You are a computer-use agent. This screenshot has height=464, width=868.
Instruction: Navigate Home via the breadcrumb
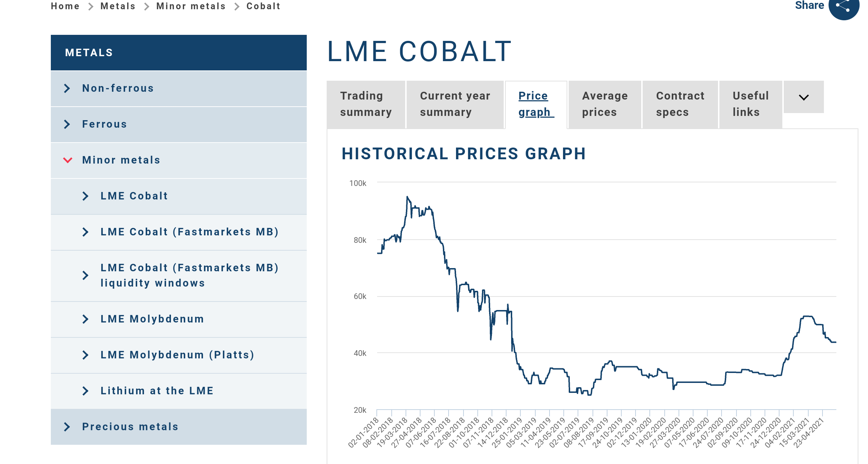click(65, 6)
